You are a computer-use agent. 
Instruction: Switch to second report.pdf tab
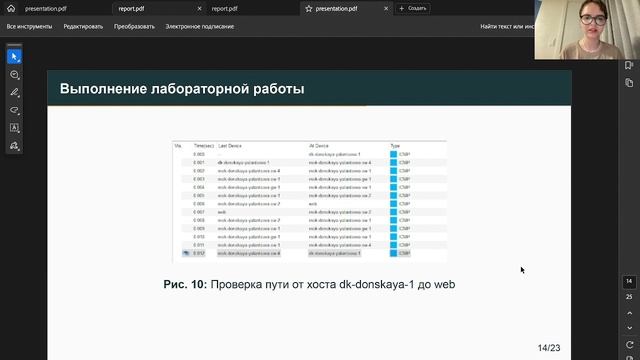tap(224, 9)
